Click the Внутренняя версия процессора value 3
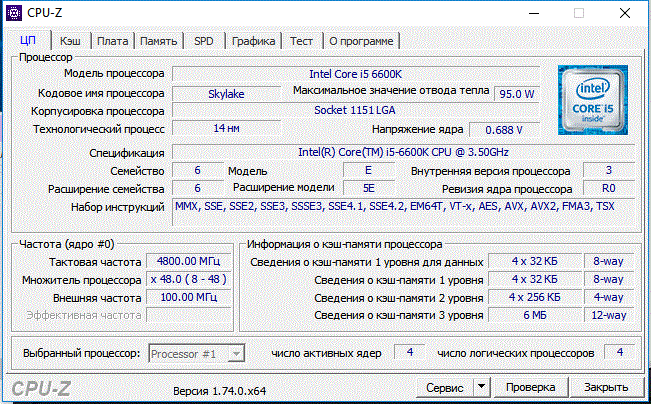Viewport: 651px width, 404px height. coord(609,170)
